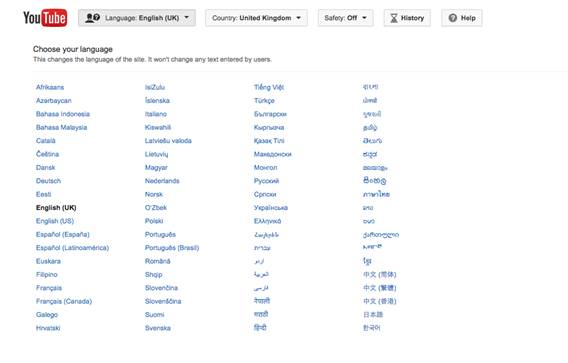Click the YouTube logo
Screen dimensions: 568x363
pyautogui.click(x=45, y=18)
